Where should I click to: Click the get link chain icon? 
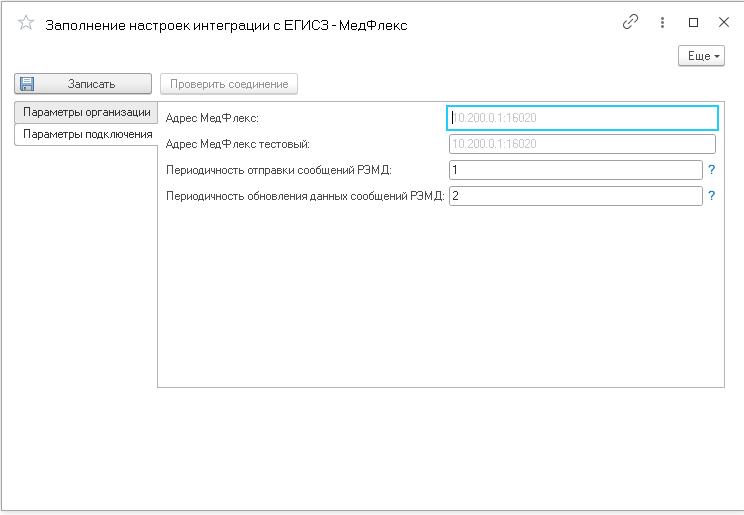(630, 22)
